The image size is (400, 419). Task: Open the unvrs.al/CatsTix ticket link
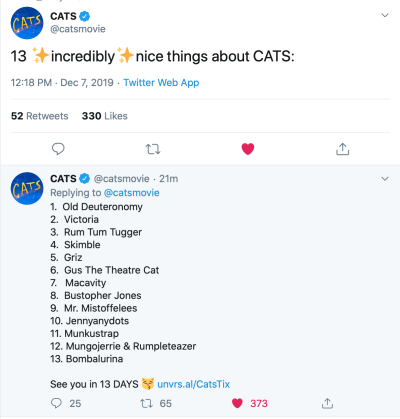[193, 384]
